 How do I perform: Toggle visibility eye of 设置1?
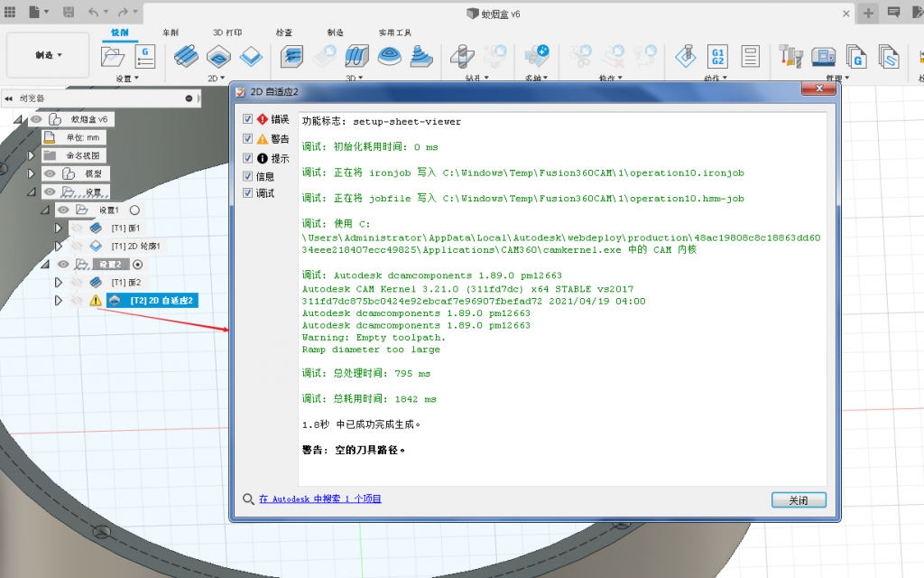(x=63, y=210)
